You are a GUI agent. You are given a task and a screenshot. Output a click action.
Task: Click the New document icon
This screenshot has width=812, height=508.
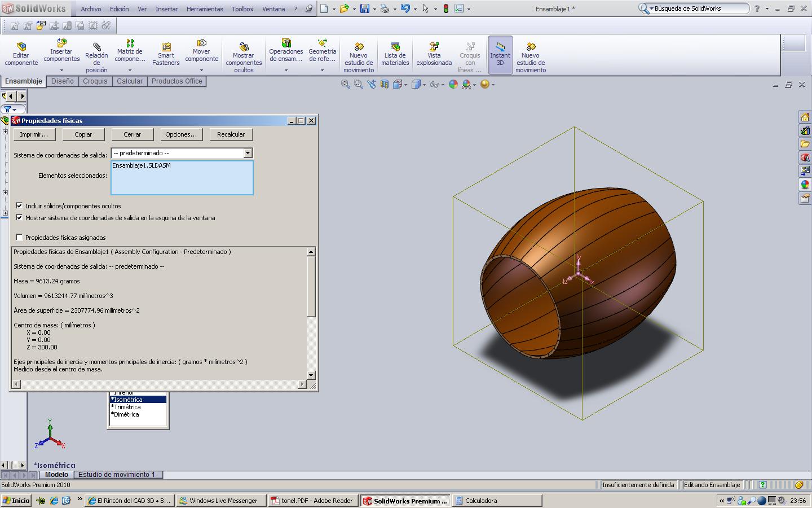tap(324, 8)
